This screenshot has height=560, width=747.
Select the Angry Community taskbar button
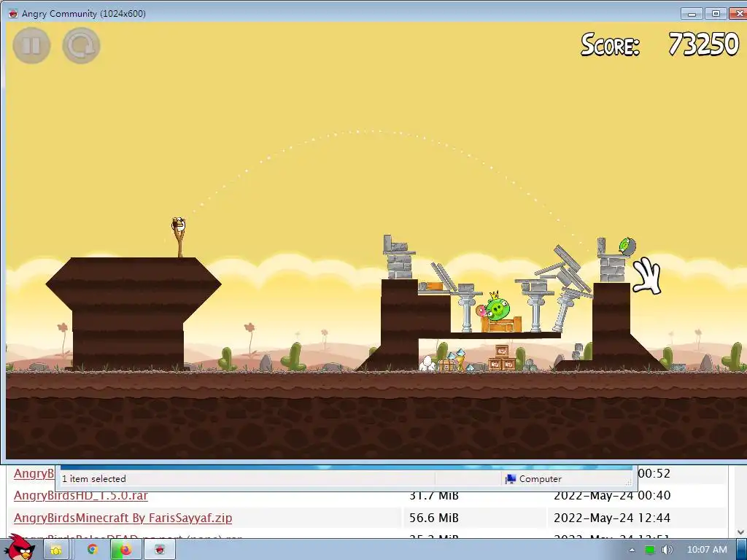click(160, 550)
